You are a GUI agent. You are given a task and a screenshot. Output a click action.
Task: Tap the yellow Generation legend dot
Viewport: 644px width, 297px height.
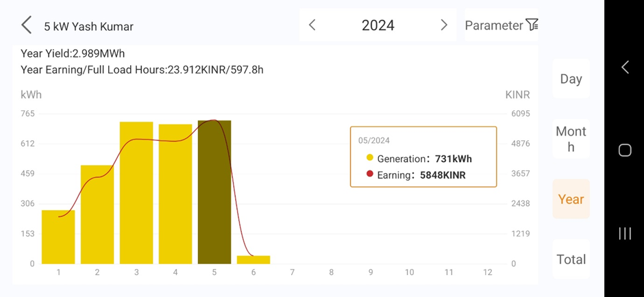click(x=370, y=158)
